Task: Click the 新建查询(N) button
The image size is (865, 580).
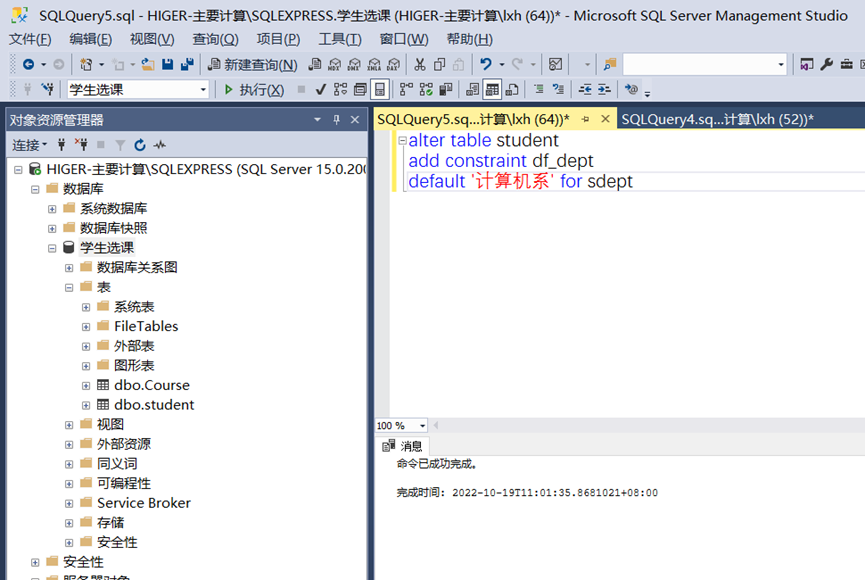Action: (253, 65)
